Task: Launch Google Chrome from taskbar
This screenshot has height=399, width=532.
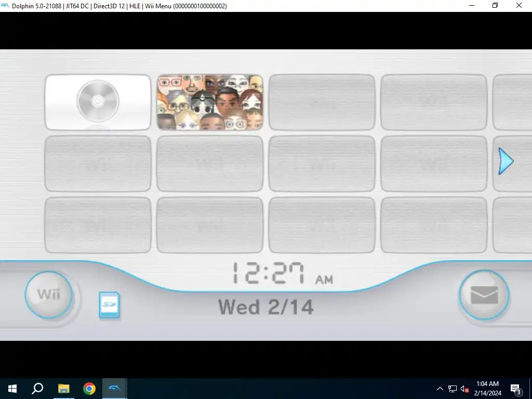Action: coord(89,389)
